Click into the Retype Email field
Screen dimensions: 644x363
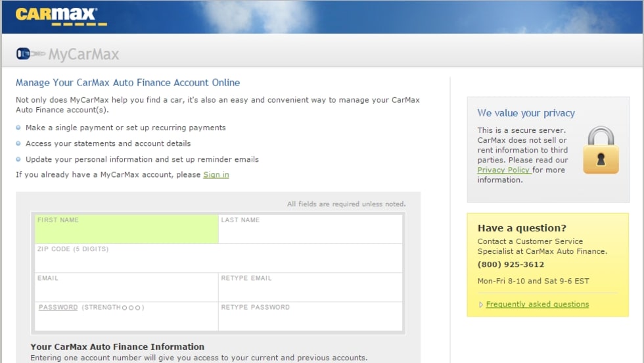[x=310, y=290]
